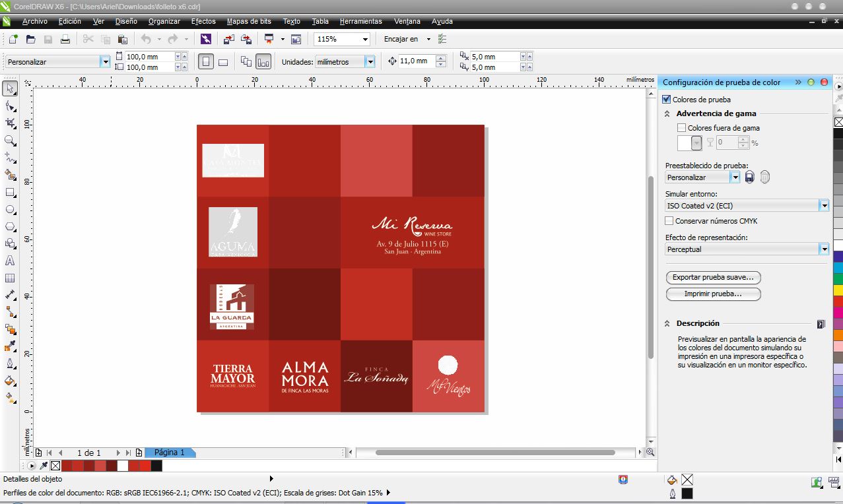Click the zoom navigator icon at scrollbar corner
The width and height of the screenshot is (843, 504).
click(650, 453)
